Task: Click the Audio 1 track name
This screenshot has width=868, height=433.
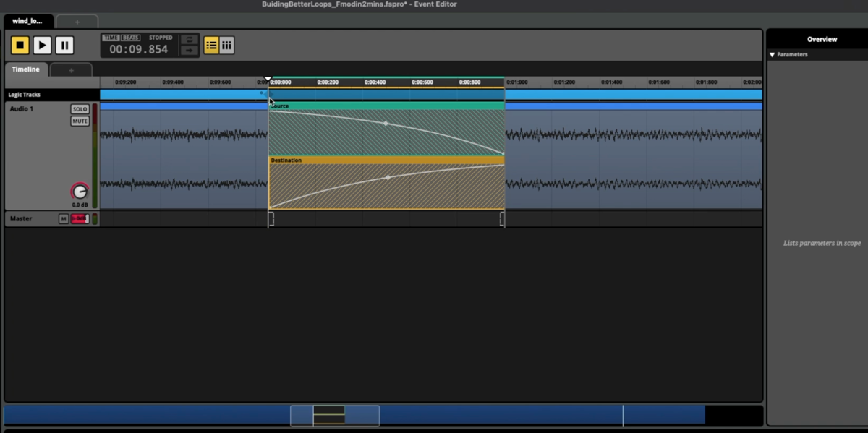Action: tap(22, 108)
